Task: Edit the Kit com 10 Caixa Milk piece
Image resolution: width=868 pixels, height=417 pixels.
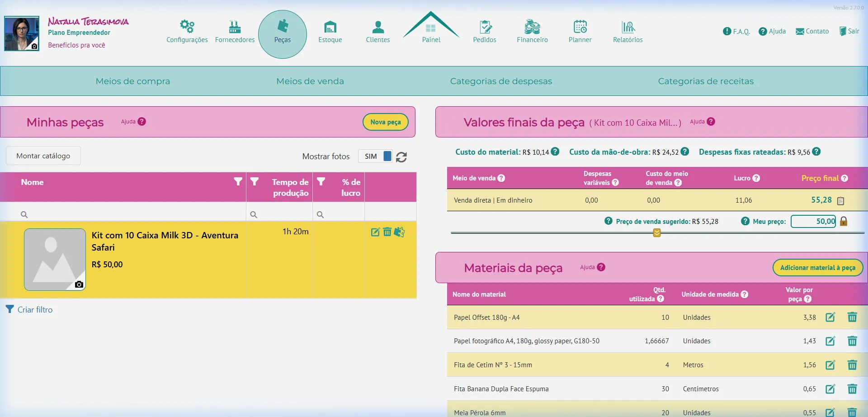Action: tap(375, 232)
